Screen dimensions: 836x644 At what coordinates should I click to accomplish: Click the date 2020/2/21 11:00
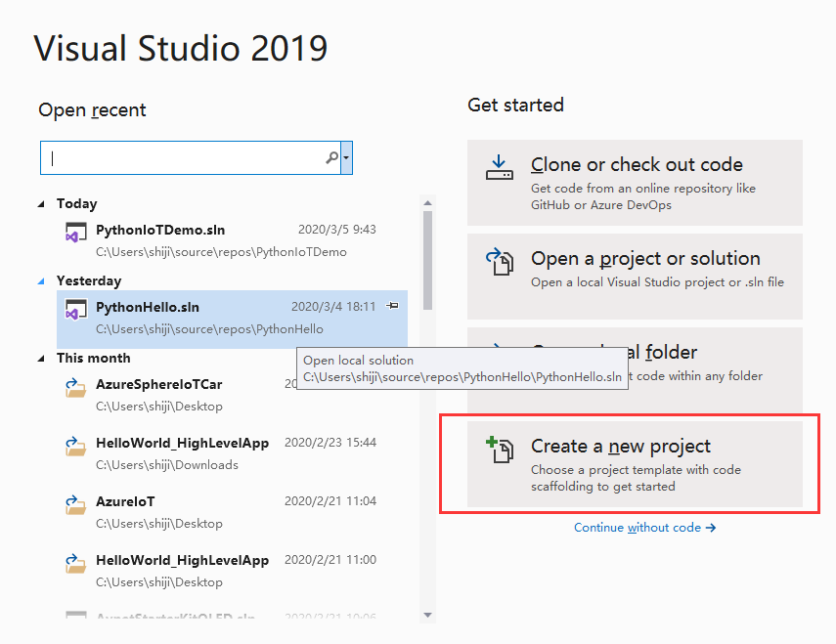point(330,560)
